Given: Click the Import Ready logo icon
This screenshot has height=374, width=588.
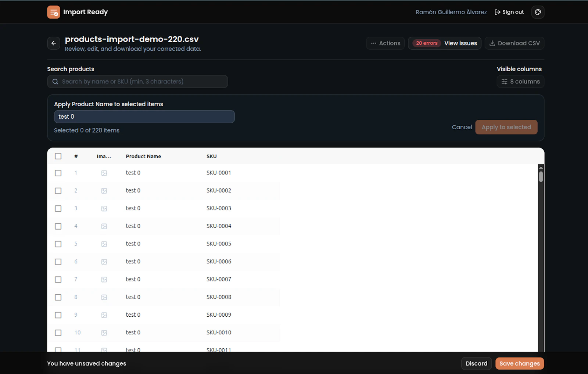Looking at the screenshot, I should coord(54,12).
